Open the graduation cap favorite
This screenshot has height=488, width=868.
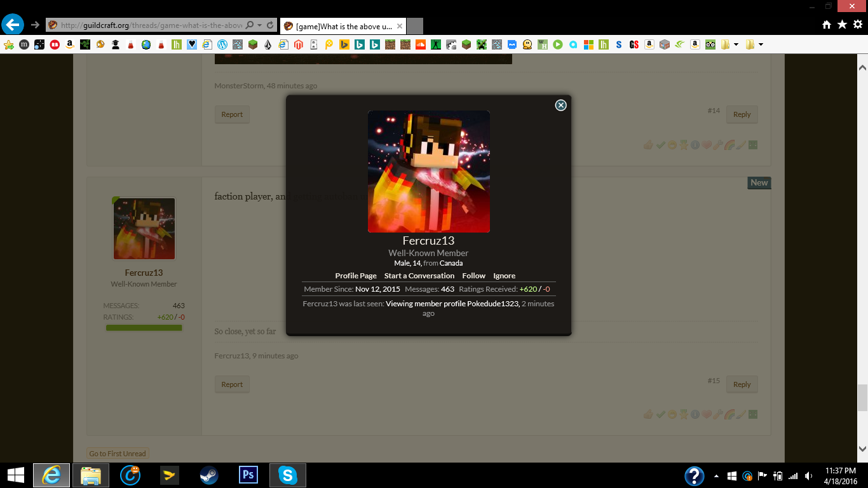pyautogui.click(x=115, y=44)
